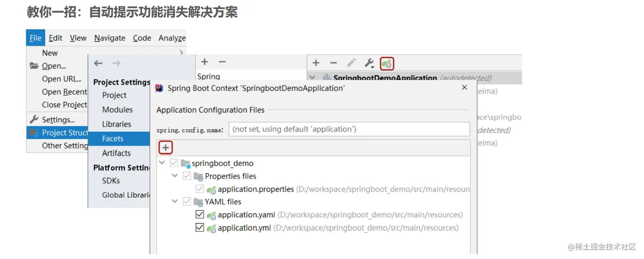Go forward with the right arrow
Viewport: 644px width, 259px height.
[116, 63]
